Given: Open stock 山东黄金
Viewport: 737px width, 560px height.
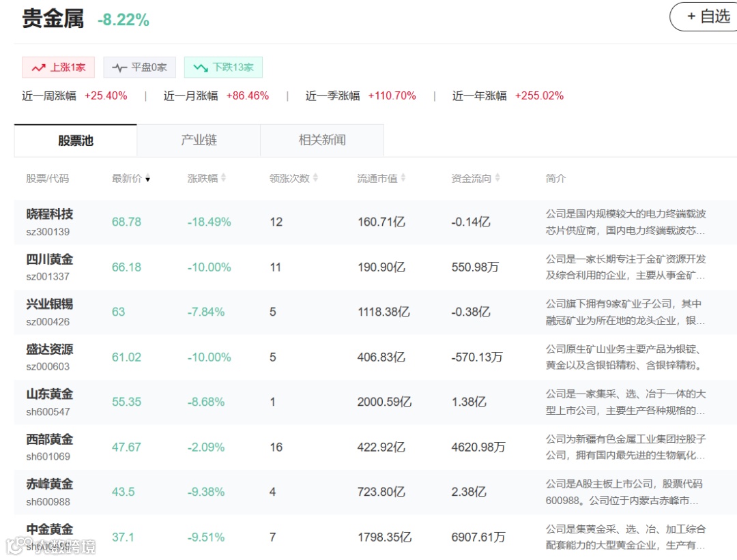Looking at the screenshot, I should 50,394.
